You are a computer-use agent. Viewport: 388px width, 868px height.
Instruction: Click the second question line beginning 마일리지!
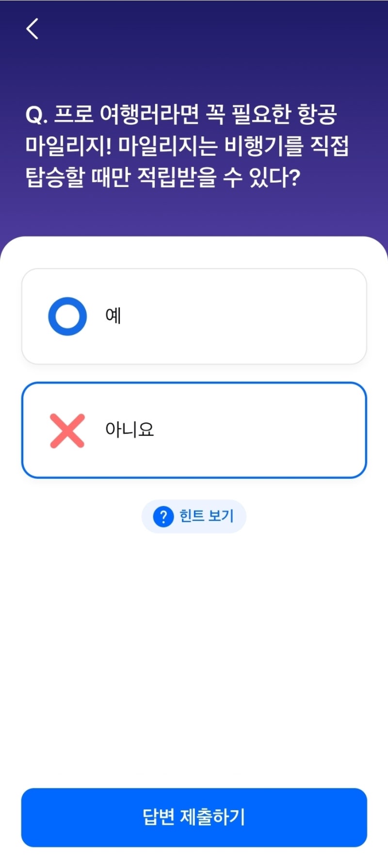point(187,146)
